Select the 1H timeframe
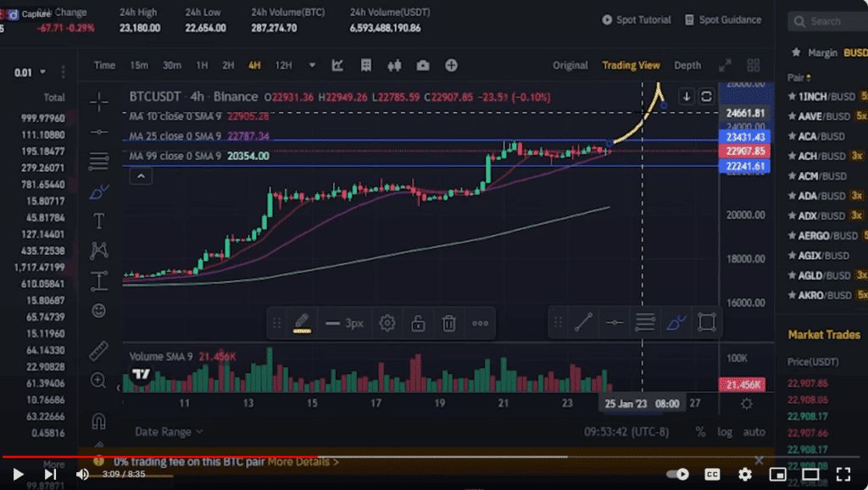 (202, 65)
